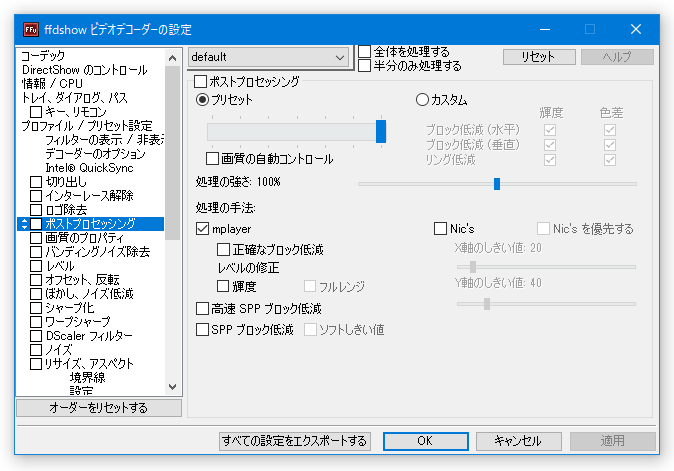Select トレイ、ダイアログ、パス tree item
The height and width of the screenshot is (471, 674).
(x=75, y=98)
